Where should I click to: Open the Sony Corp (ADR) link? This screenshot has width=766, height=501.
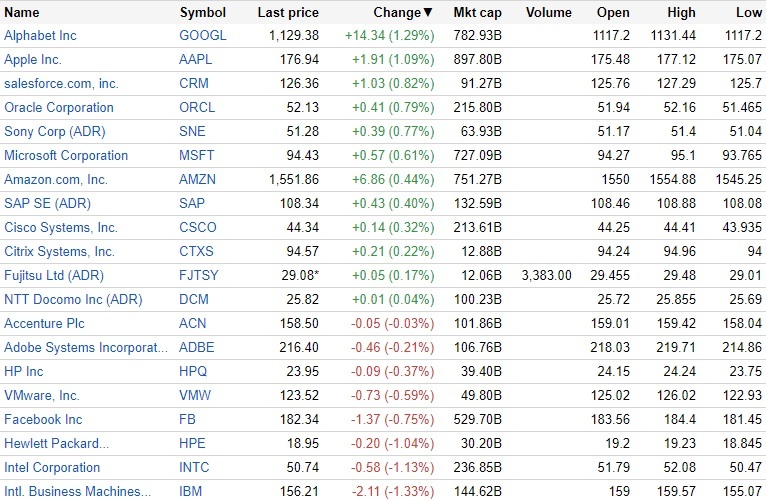pos(54,132)
